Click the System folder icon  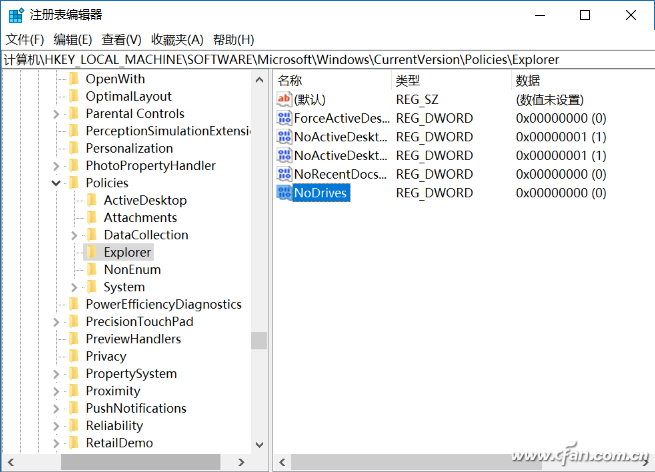92,287
